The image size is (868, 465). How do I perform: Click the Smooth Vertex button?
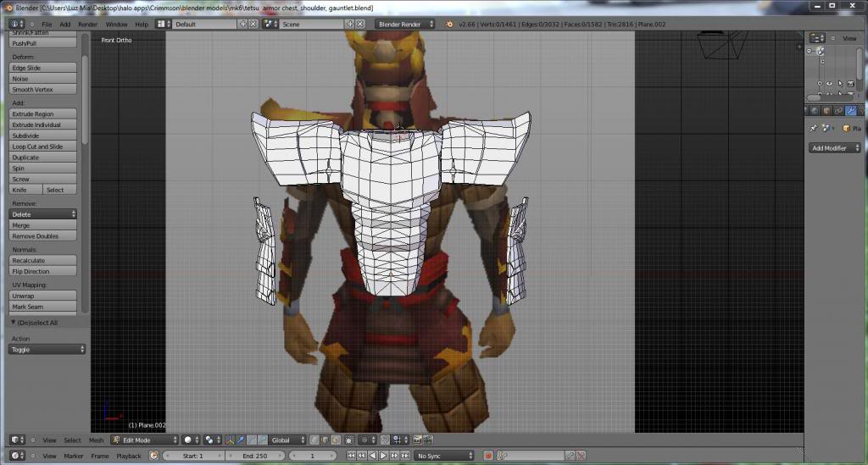pyautogui.click(x=42, y=90)
